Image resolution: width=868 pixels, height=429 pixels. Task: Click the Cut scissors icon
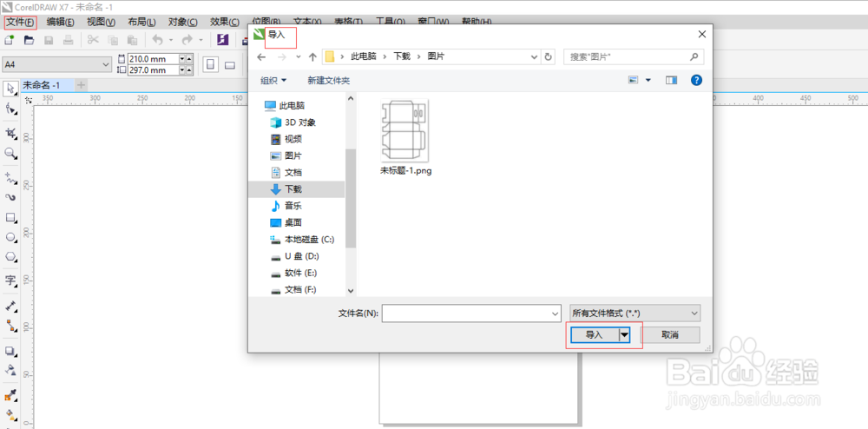point(93,40)
